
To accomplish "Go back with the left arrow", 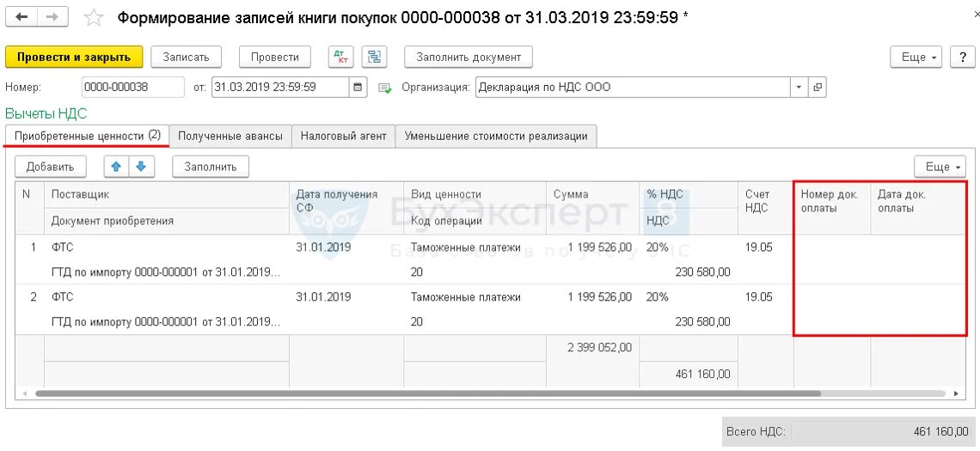I will tap(21, 17).
